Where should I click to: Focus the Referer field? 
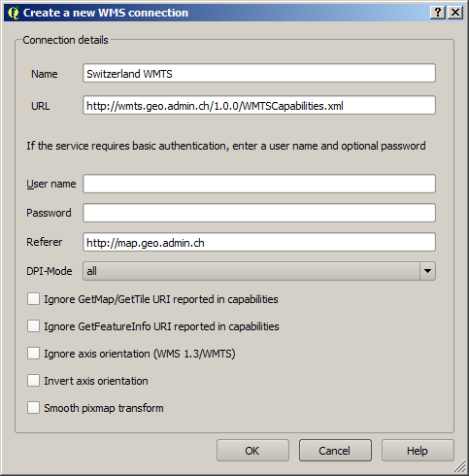click(x=259, y=242)
